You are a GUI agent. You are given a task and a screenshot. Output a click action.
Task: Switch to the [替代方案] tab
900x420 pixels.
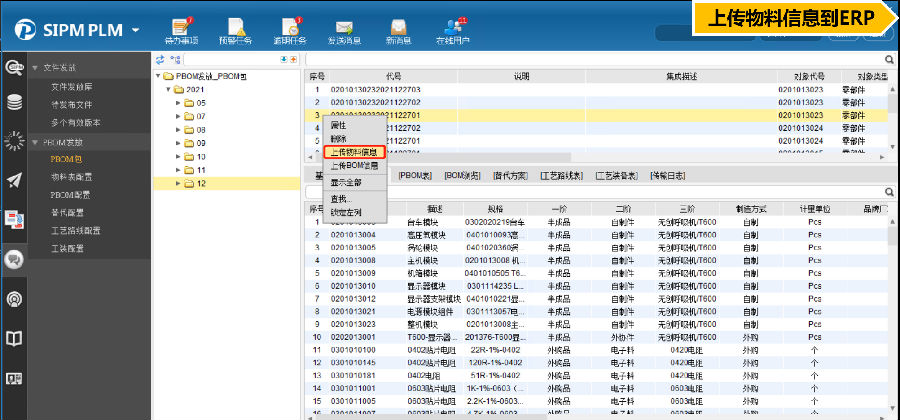(x=510, y=175)
